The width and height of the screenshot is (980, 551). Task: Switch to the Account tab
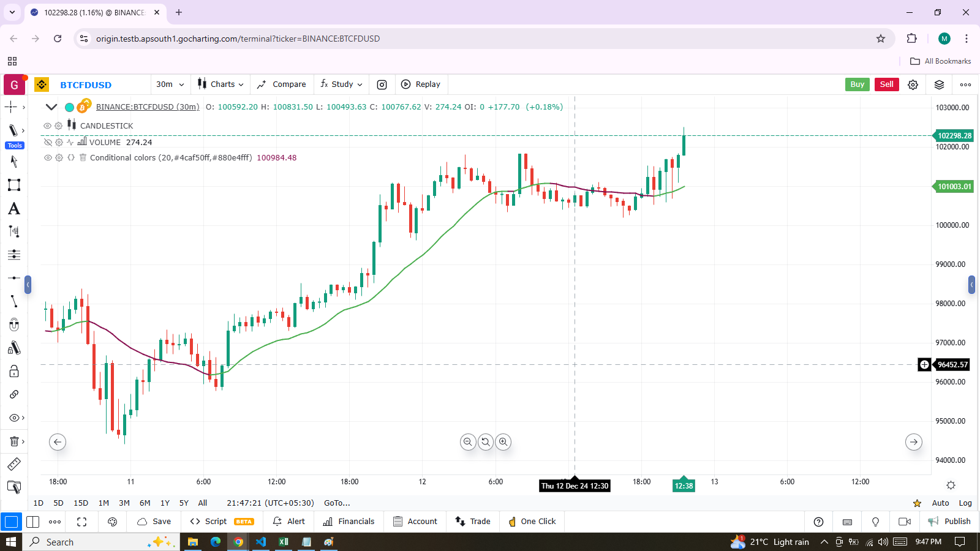pos(415,522)
